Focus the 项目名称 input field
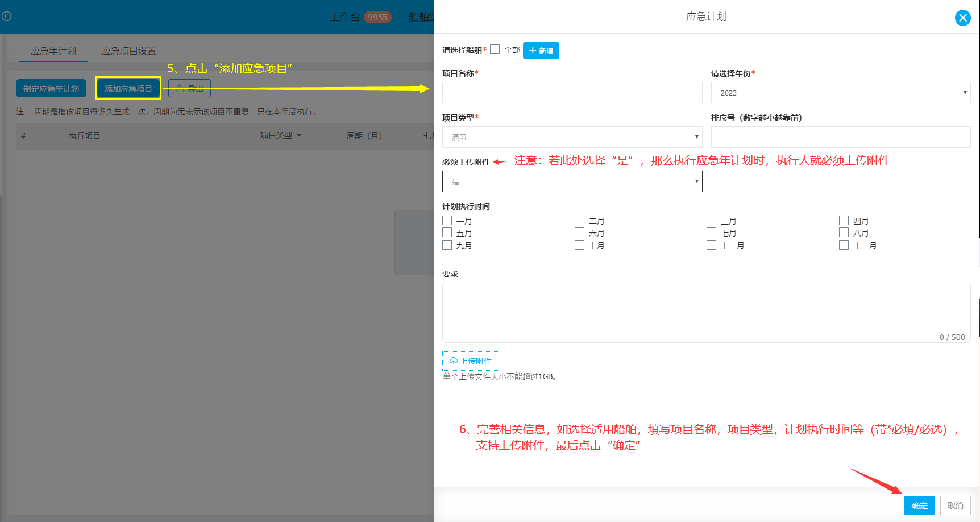The height and width of the screenshot is (522, 980). coord(572,93)
